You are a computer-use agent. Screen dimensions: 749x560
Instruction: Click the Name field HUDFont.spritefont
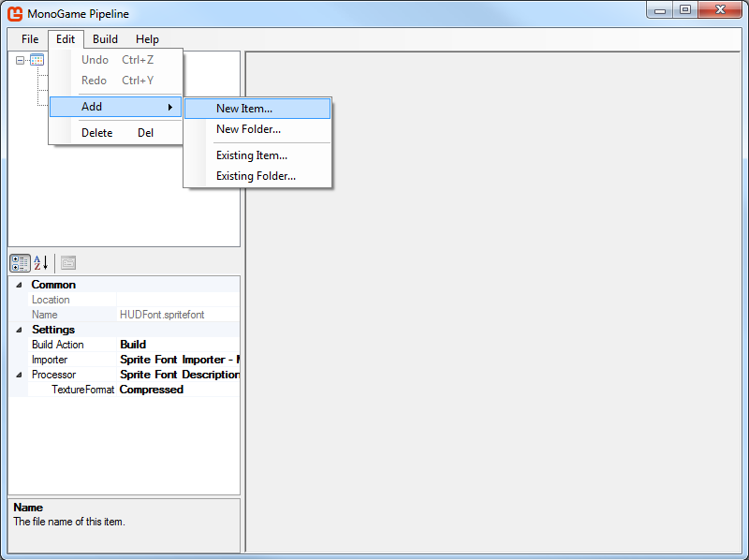click(x=178, y=315)
